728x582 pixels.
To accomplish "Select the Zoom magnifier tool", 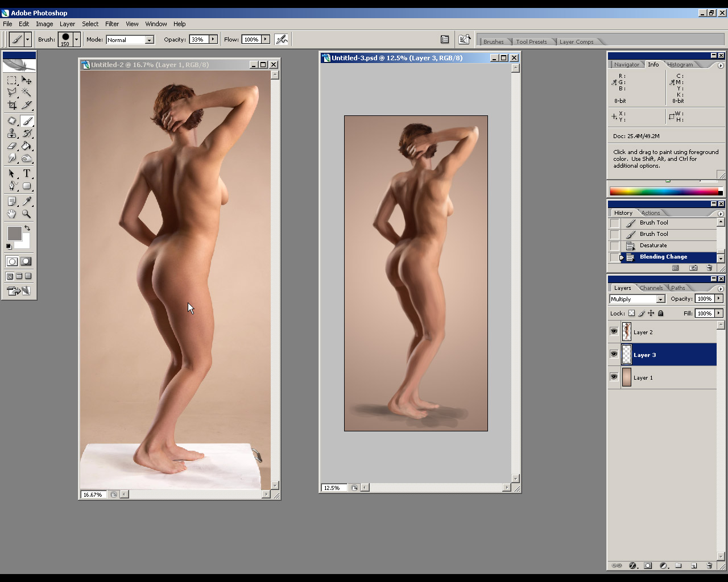I will (27, 214).
